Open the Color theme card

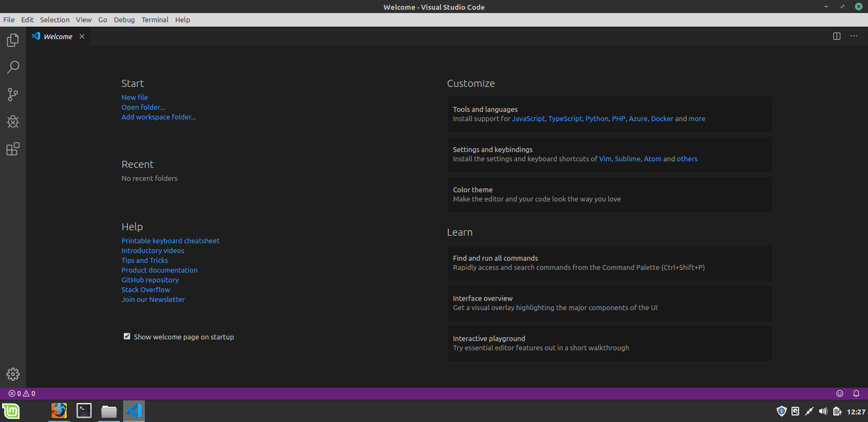pos(609,194)
